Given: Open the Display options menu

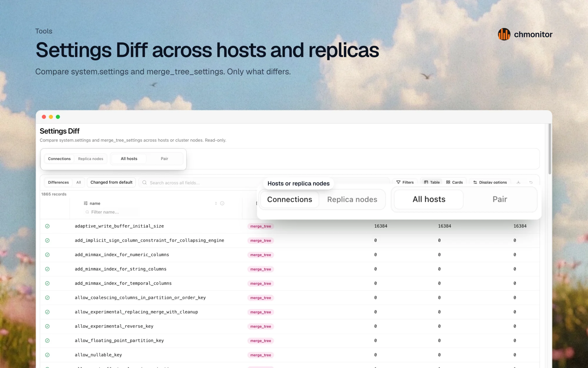Looking at the screenshot, I should click(x=490, y=183).
